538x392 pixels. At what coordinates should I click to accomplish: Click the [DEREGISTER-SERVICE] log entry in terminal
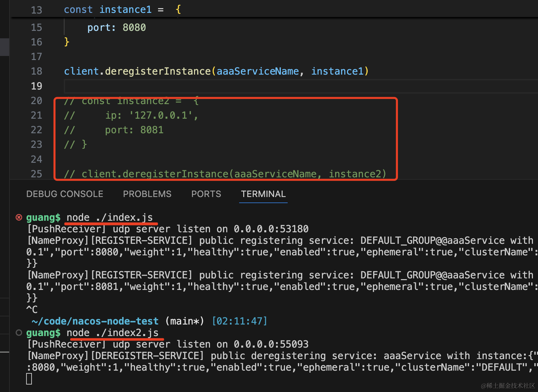pyautogui.click(x=148, y=356)
